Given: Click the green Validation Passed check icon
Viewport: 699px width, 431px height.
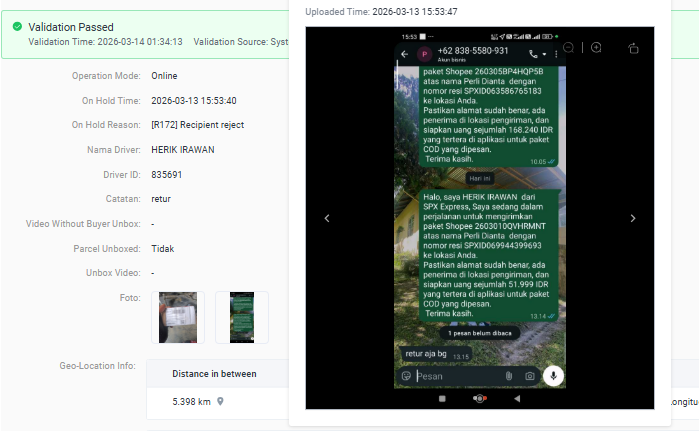Looking at the screenshot, I should (x=17, y=27).
